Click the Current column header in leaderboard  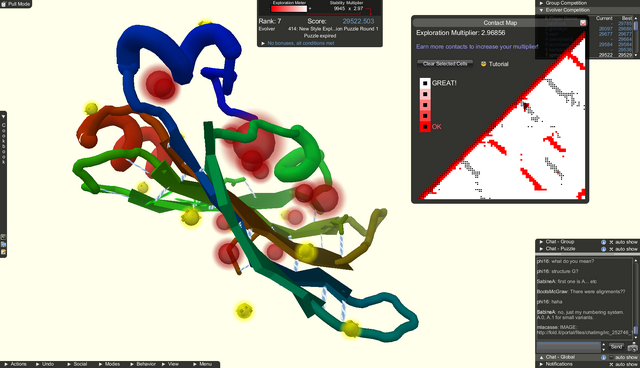pyautogui.click(x=604, y=18)
